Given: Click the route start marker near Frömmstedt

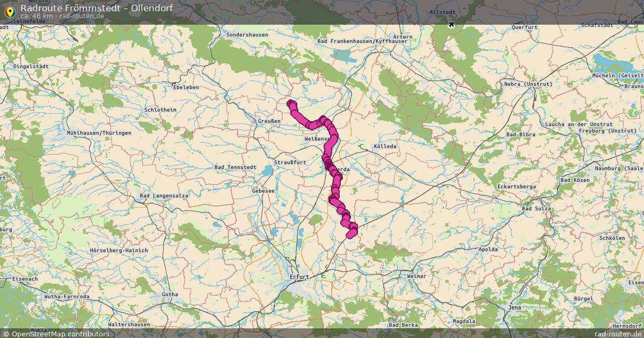Looking at the screenshot, I should (291, 104).
